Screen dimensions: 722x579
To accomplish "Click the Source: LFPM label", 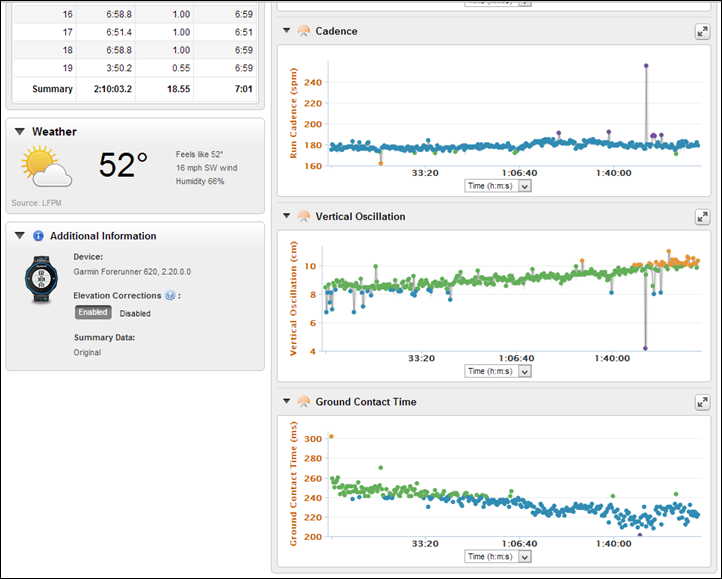I will pyautogui.click(x=36, y=203).
